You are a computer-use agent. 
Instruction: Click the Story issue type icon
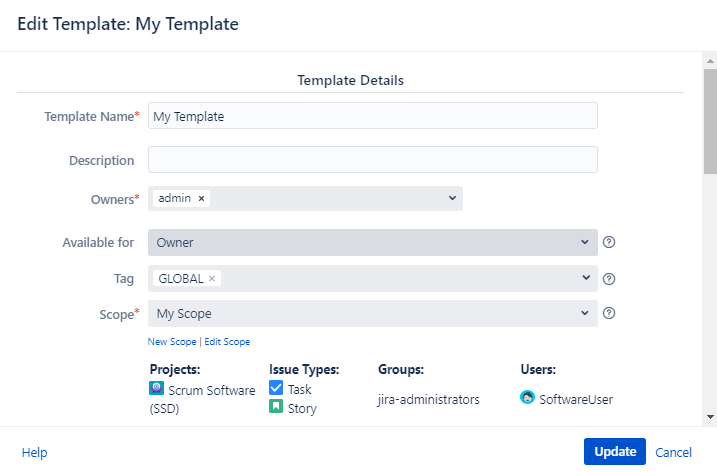[276, 407]
